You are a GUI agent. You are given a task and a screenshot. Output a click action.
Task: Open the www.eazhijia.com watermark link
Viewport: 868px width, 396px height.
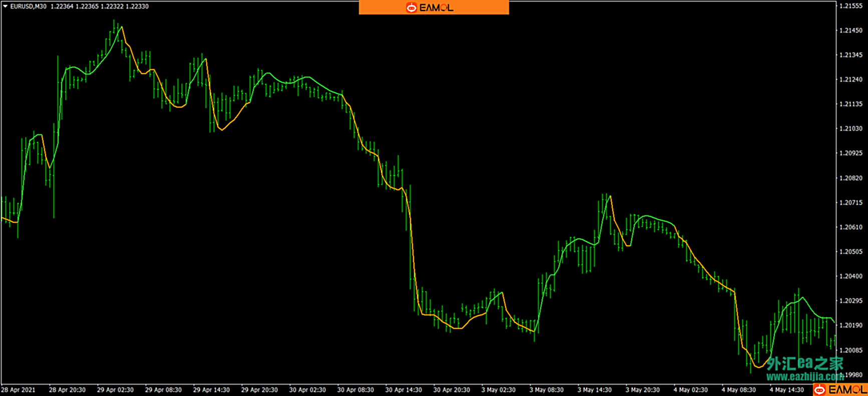click(x=804, y=376)
